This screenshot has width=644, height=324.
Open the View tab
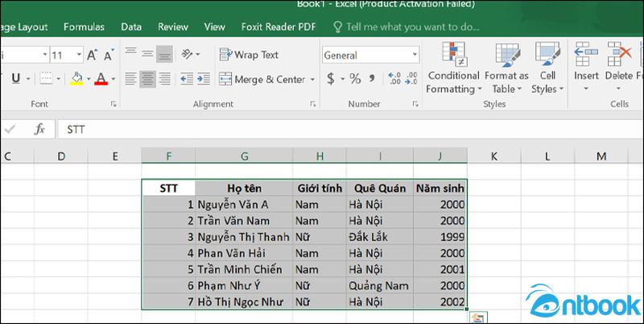pyautogui.click(x=215, y=27)
